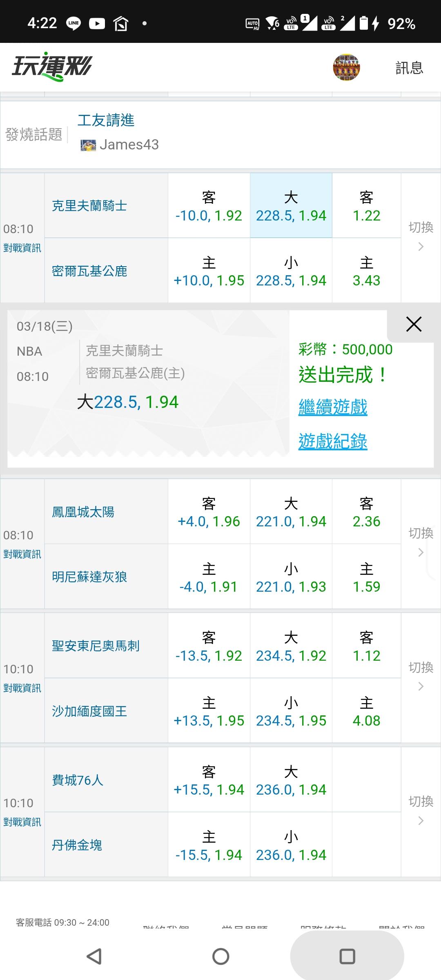This screenshot has height=980, width=441.
Task: Pick Timberwolves moneyline 主 1.59
Action: [x=366, y=577]
